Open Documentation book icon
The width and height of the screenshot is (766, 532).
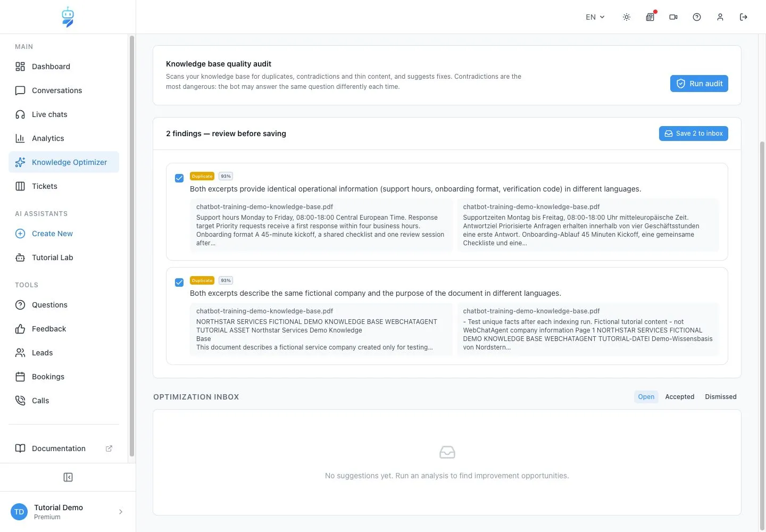(x=20, y=448)
